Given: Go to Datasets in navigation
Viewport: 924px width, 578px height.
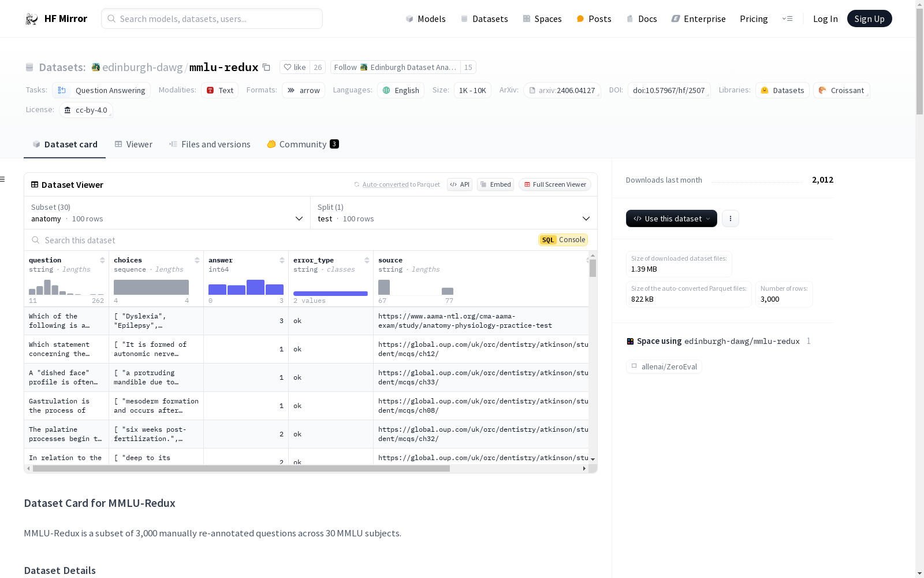Looking at the screenshot, I should (x=484, y=18).
